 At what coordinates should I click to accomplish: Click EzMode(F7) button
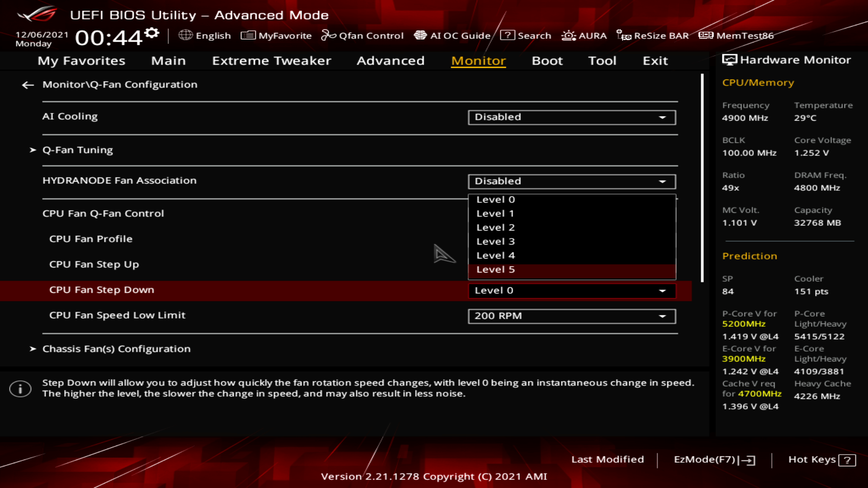pyautogui.click(x=714, y=460)
